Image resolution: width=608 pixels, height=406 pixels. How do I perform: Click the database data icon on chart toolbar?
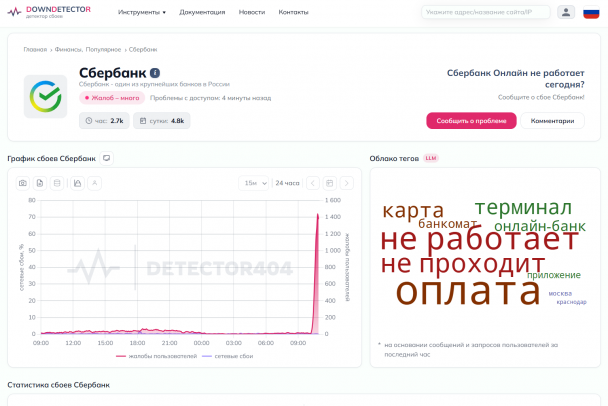coord(57,183)
